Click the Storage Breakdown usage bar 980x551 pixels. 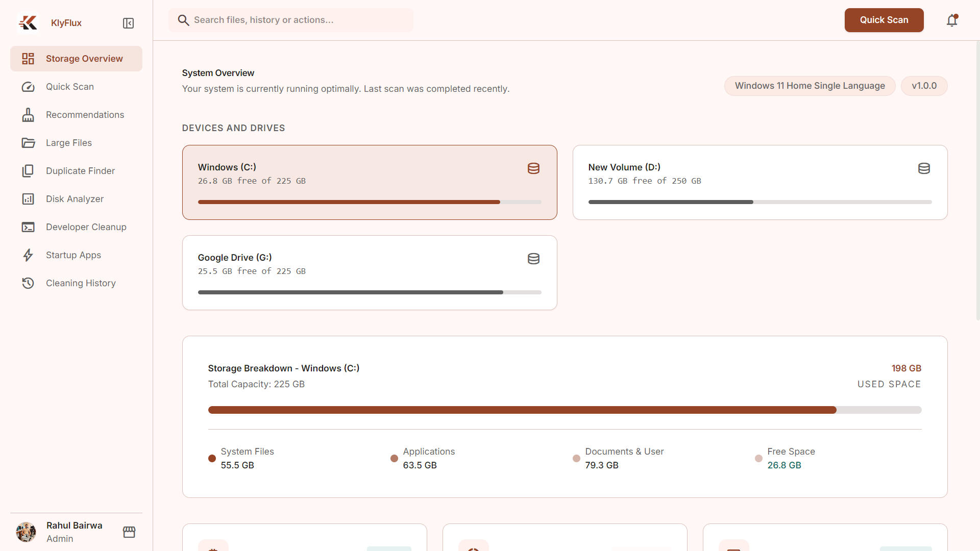pos(565,410)
